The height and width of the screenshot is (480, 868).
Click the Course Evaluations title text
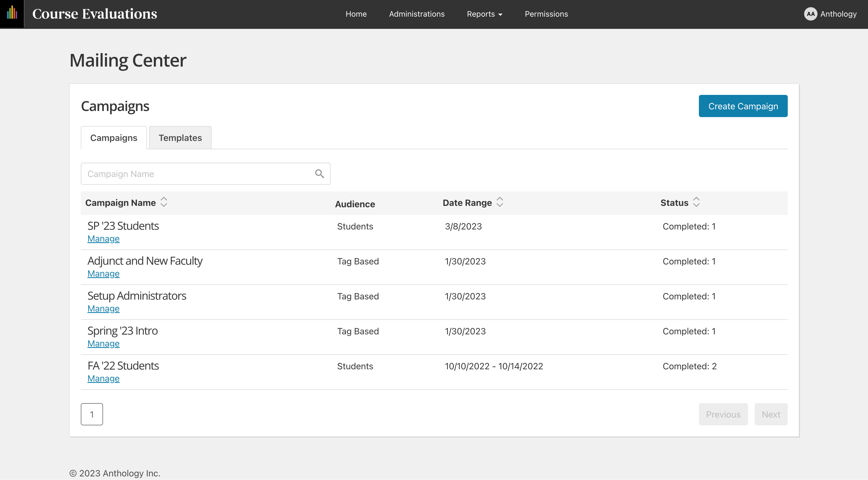click(x=95, y=14)
